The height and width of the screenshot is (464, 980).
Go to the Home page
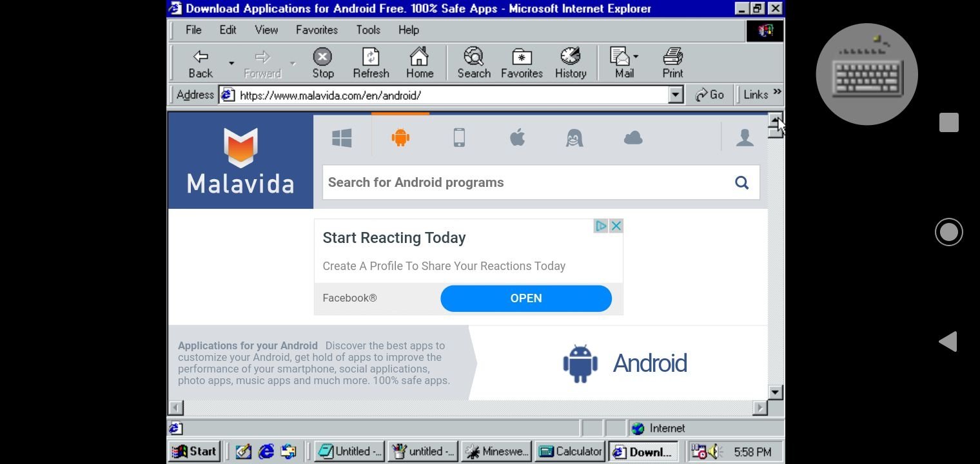point(419,64)
